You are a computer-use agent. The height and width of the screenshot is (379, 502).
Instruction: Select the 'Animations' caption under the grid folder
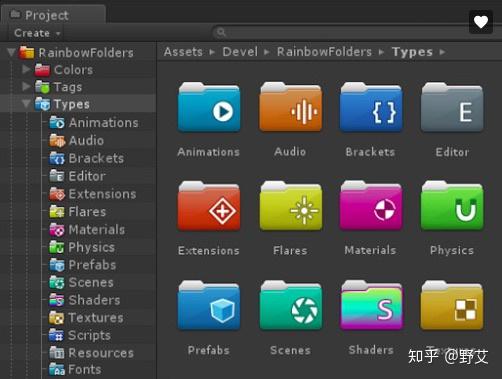pos(209,152)
